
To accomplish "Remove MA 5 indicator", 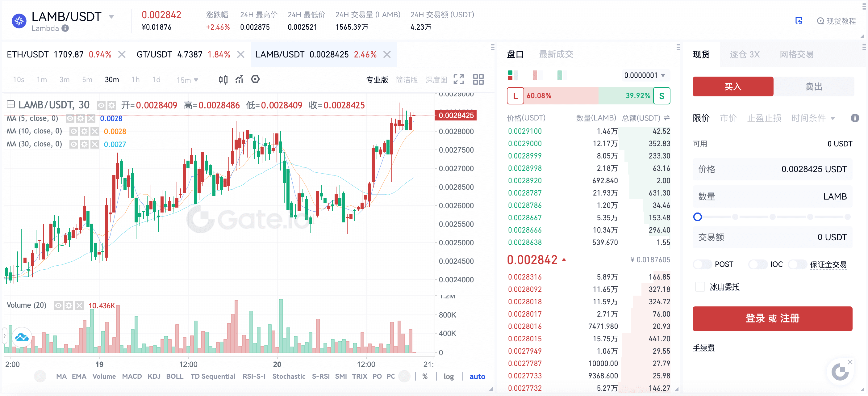I will [x=91, y=118].
